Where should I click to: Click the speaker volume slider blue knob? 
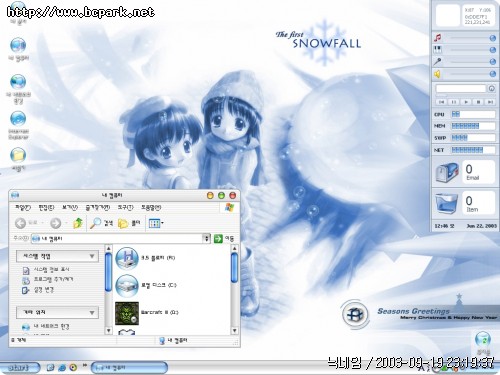click(493, 74)
